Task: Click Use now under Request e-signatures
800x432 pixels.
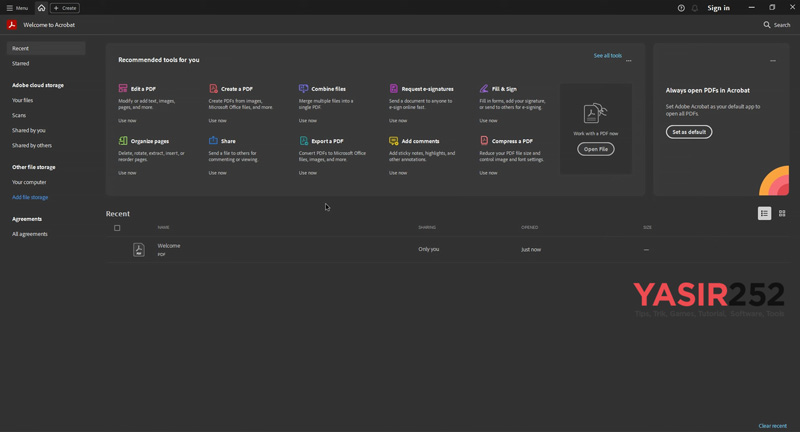Action: (x=398, y=121)
